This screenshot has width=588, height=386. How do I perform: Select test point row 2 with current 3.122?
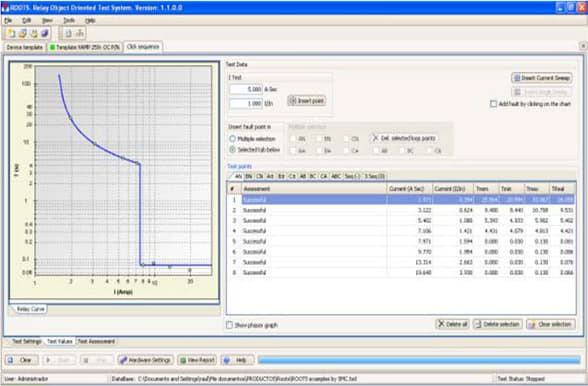click(401, 210)
